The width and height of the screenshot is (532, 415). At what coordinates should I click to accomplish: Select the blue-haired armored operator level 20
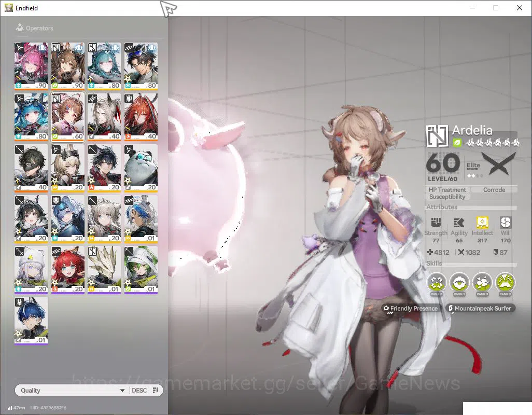coord(67,219)
